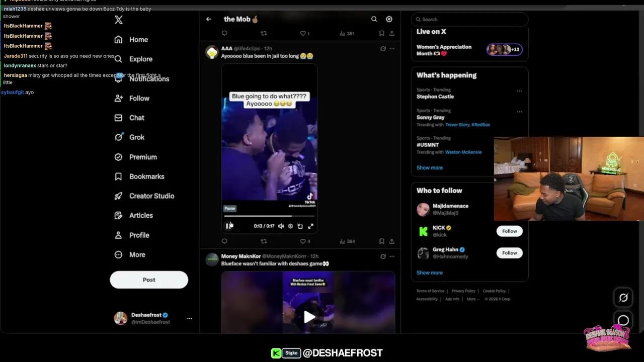The height and width of the screenshot is (362, 644).
Task: Open Grok from the sidebar
Action: [129, 137]
